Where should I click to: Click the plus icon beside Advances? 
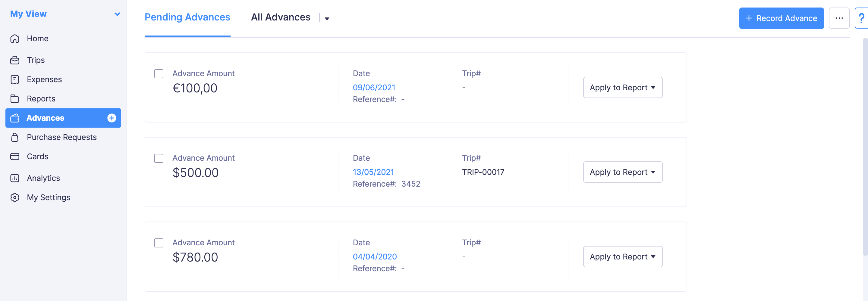point(112,118)
